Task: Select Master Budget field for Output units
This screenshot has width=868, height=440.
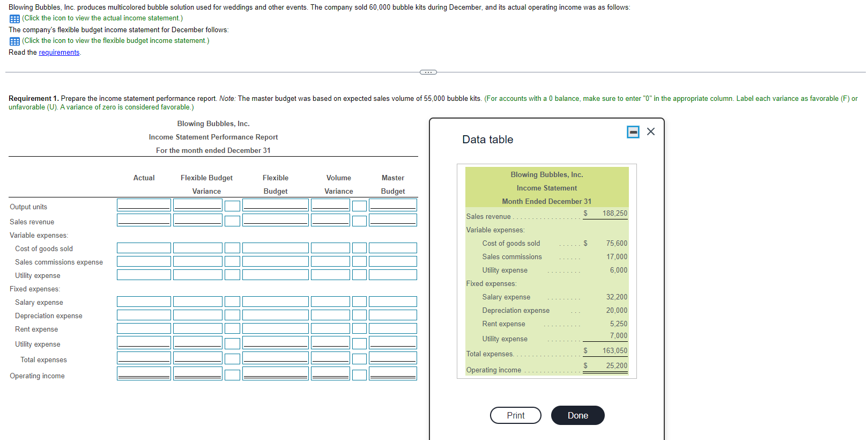Action: coord(393,205)
